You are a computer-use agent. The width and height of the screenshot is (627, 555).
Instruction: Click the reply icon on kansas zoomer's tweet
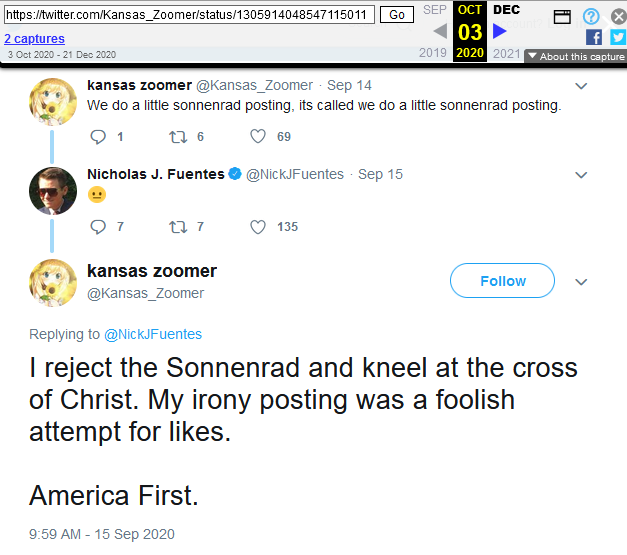tap(98, 137)
